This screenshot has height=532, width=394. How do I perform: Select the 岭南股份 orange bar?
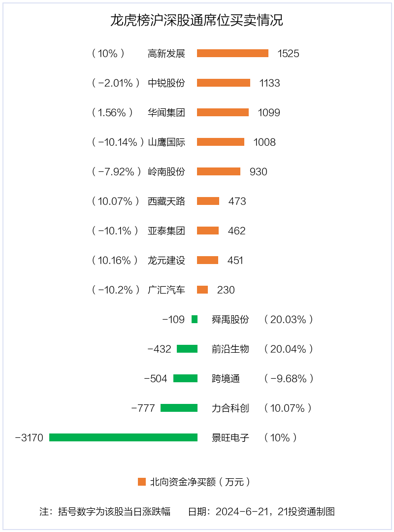coord(219,171)
